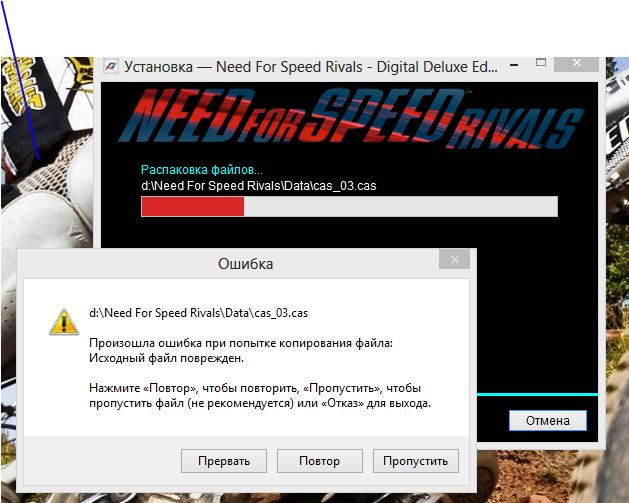The width and height of the screenshot is (629, 503).
Task: Click the cas_03.cas path in error dialog
Action: (199, 313)
